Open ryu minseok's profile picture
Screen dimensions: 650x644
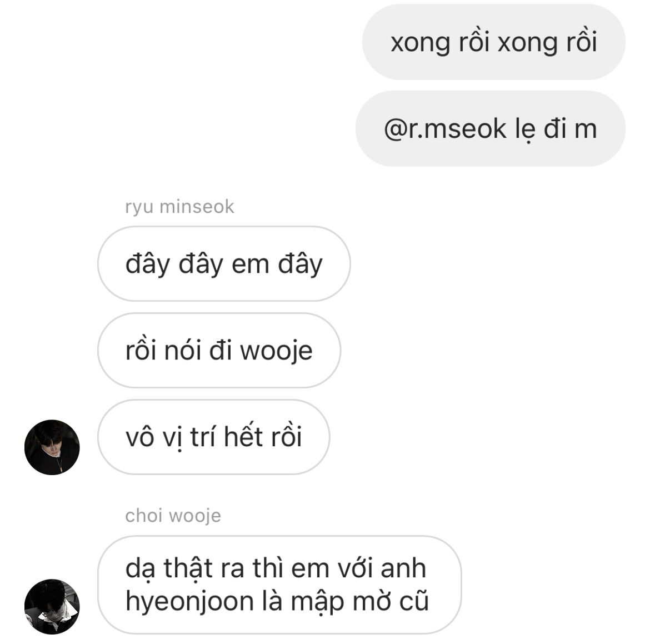click(52, 447)
